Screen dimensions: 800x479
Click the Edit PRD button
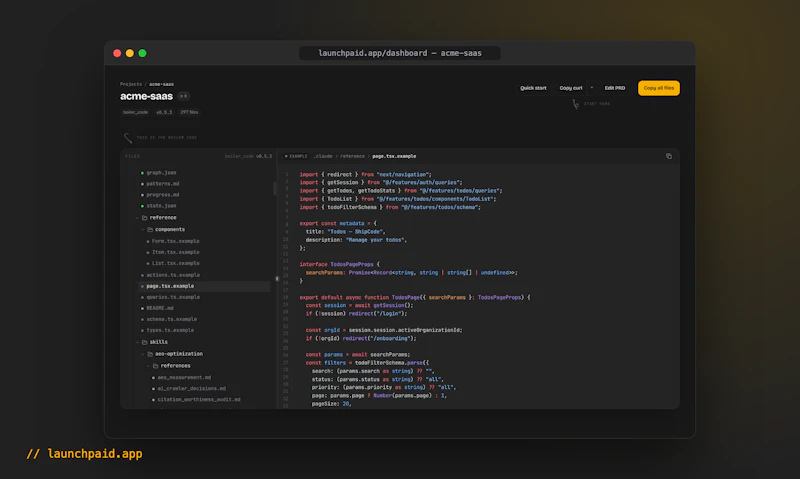coord(615,88)
